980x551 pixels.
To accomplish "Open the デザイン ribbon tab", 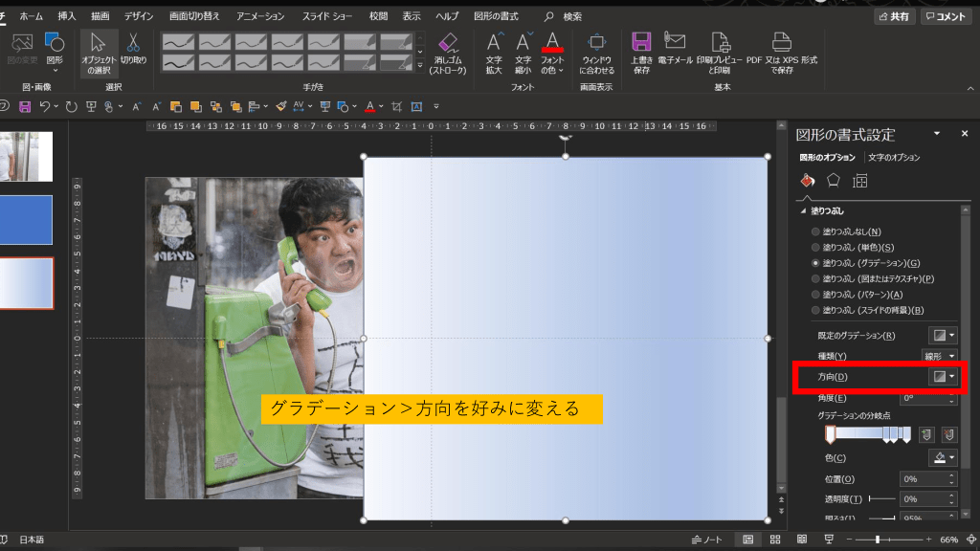I will click(139, 17).
